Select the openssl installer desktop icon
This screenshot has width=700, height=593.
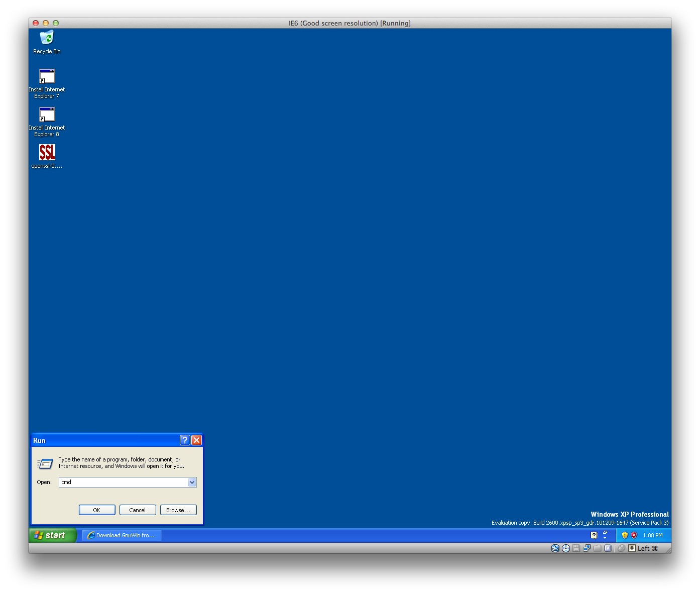[47, 156]
